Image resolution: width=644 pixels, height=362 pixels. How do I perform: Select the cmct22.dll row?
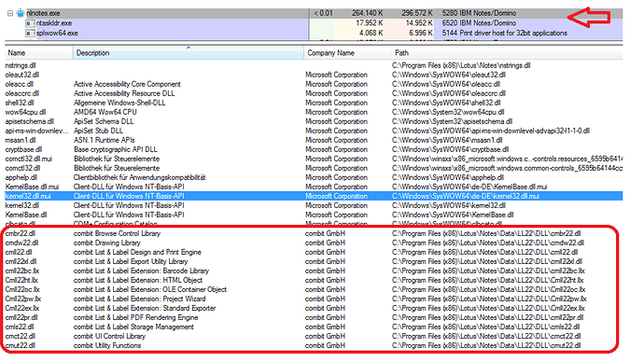[314, 336]
